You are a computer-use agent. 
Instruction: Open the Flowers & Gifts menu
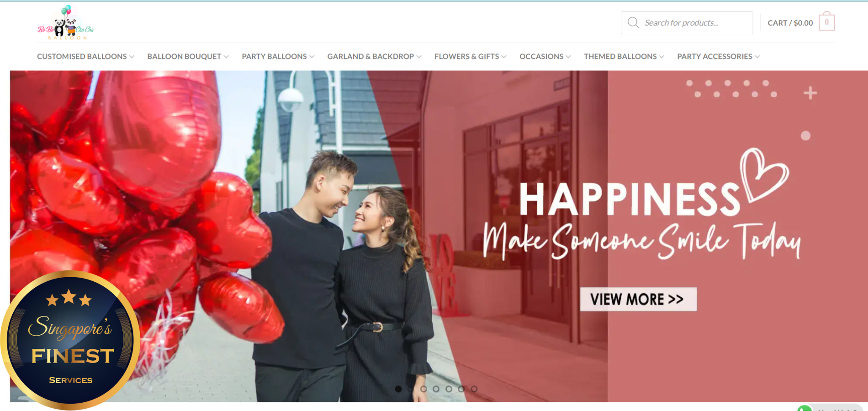click(x=470, y=56)
